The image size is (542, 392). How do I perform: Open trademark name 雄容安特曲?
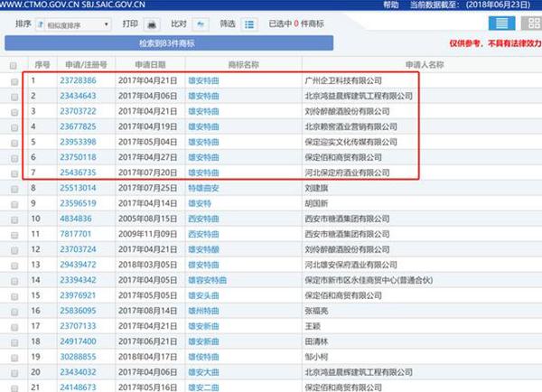point(208,280)
